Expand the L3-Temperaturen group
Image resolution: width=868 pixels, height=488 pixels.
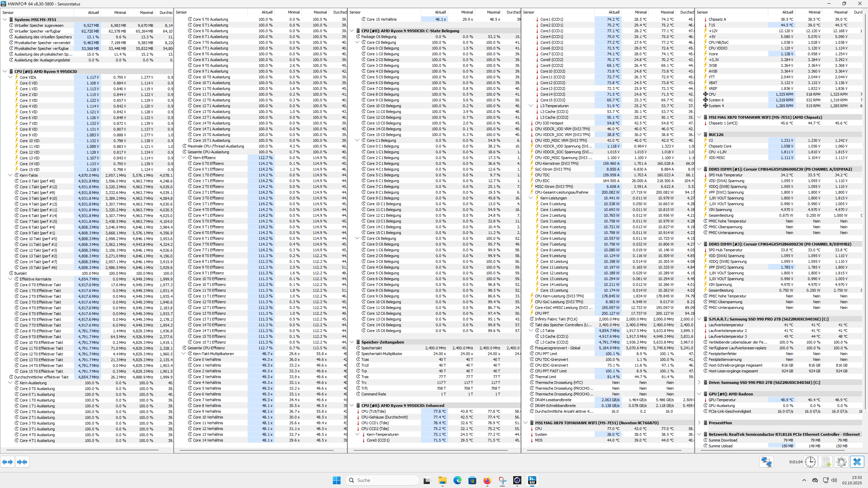(x=531, y=105)
